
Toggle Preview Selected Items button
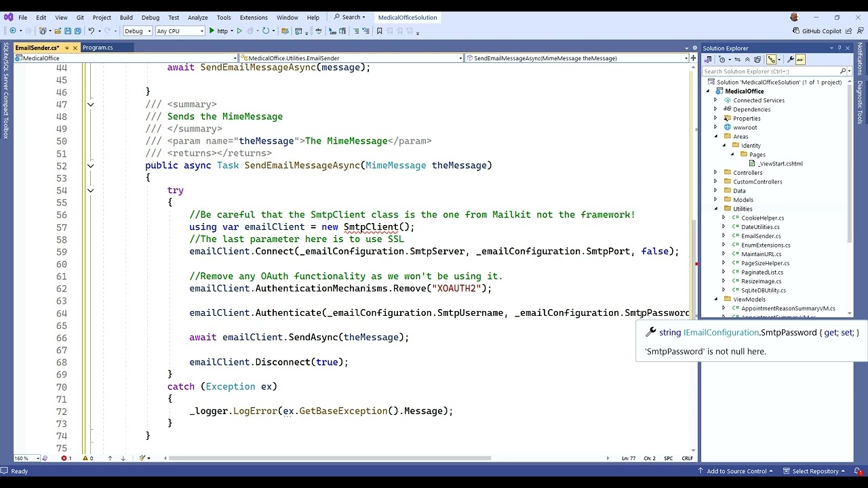pos(800,59)
